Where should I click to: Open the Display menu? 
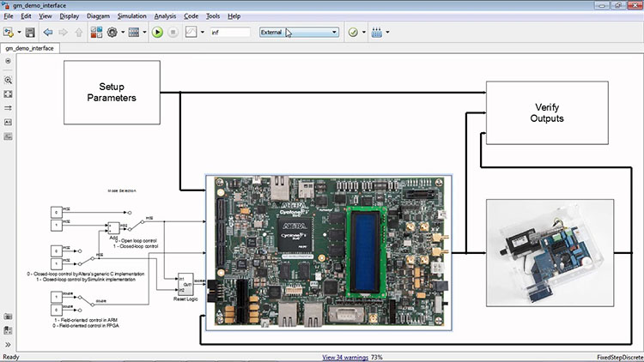point(69,16)
